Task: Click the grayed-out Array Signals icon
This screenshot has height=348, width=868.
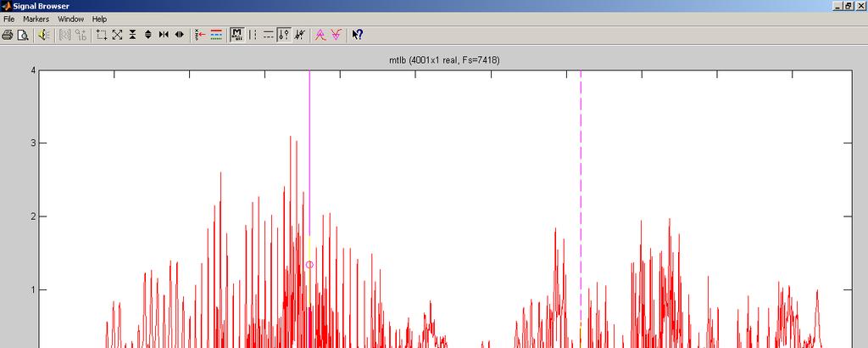Action: click(x=65, y=35)
